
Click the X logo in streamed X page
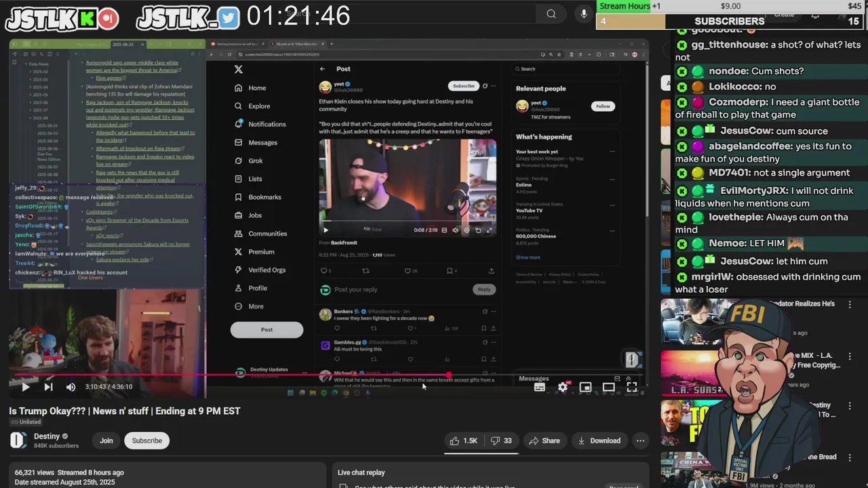click(238, 69)
